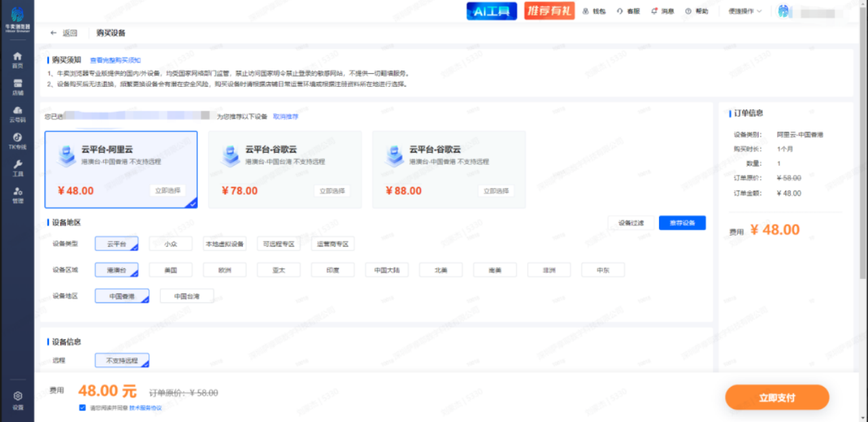Screen dimensions: 868x422
Task: Open the 钱包 wallet
Action: click(594, 11)
